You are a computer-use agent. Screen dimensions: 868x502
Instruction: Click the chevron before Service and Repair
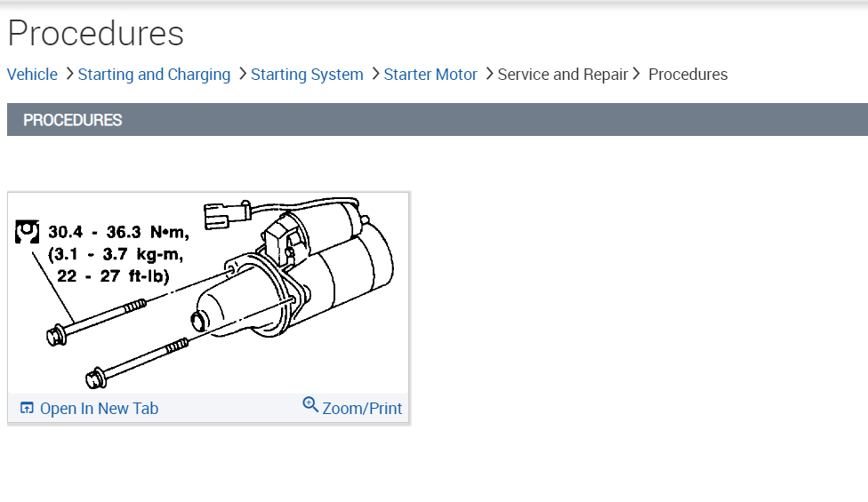click(488, 75)
